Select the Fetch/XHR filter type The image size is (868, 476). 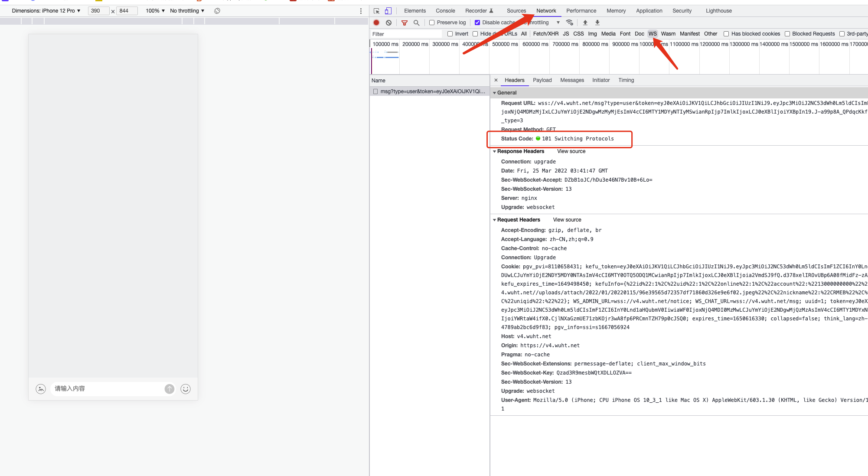click(545, 34)
